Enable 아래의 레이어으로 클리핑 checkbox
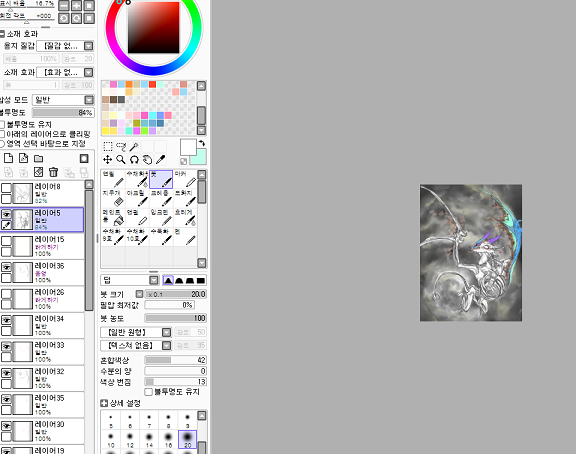 coord(2,134)
